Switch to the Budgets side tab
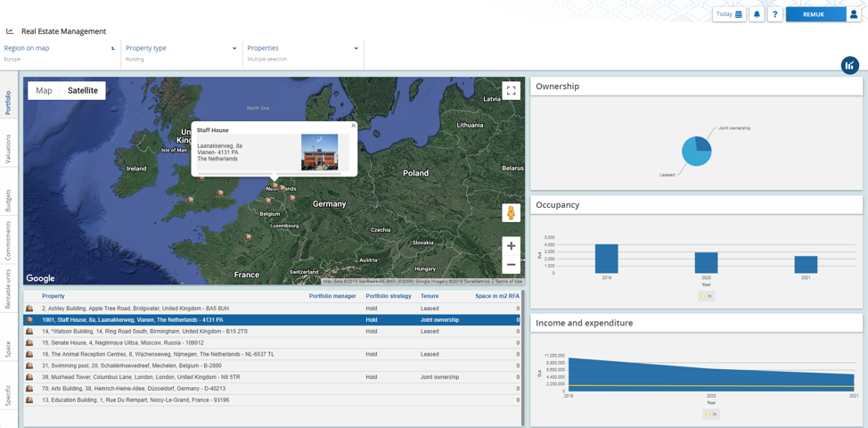Viewport: 868px width, 428px height. (9, 201)
